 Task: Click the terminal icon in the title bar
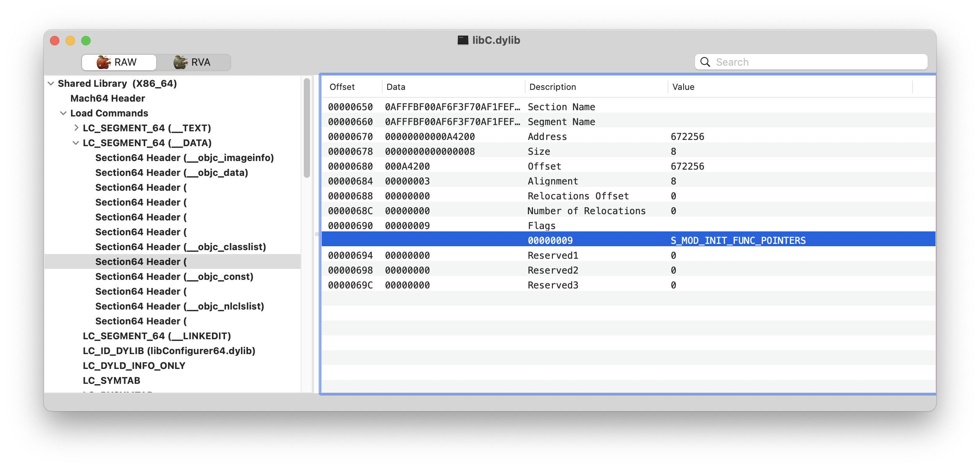point(462,39)
